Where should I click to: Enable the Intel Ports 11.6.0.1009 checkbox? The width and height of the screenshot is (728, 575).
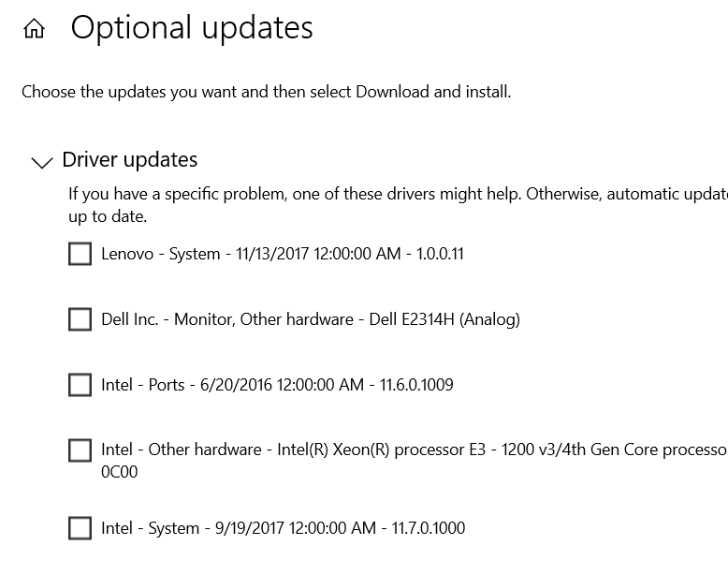click(80, 385)
